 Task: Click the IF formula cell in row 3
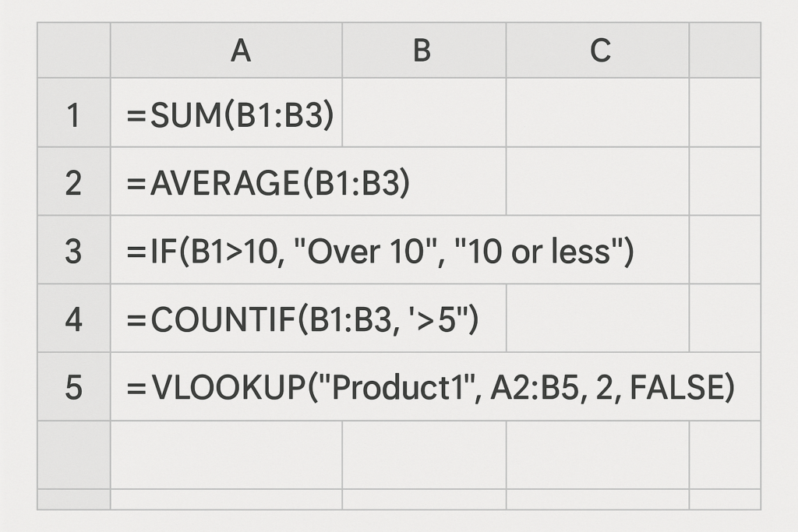tap(400, 249)
